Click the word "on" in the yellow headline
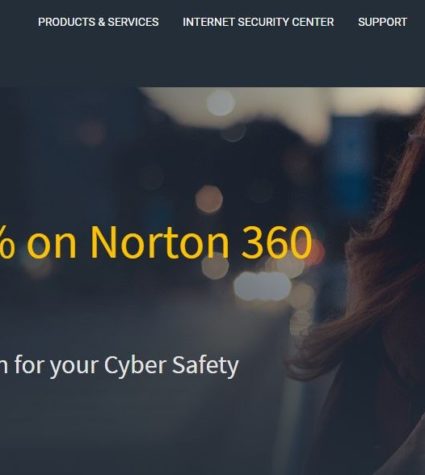Viewport: 425px width, 475px height. tap(51, 247)
